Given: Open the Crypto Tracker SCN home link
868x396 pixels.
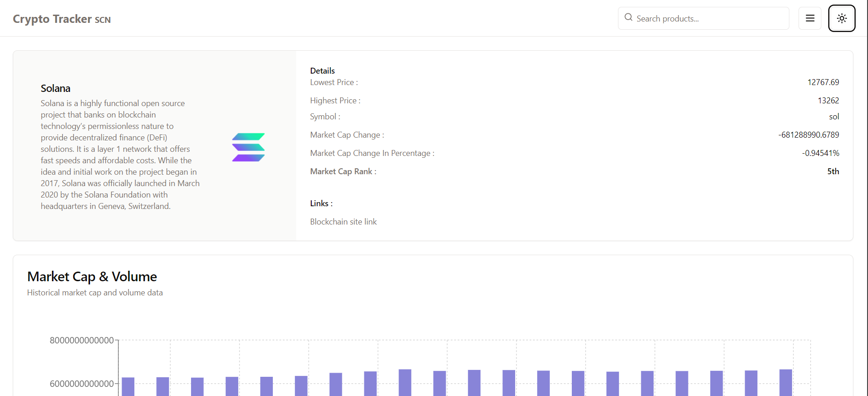Looking at the screenshot, I should (62, 19).
